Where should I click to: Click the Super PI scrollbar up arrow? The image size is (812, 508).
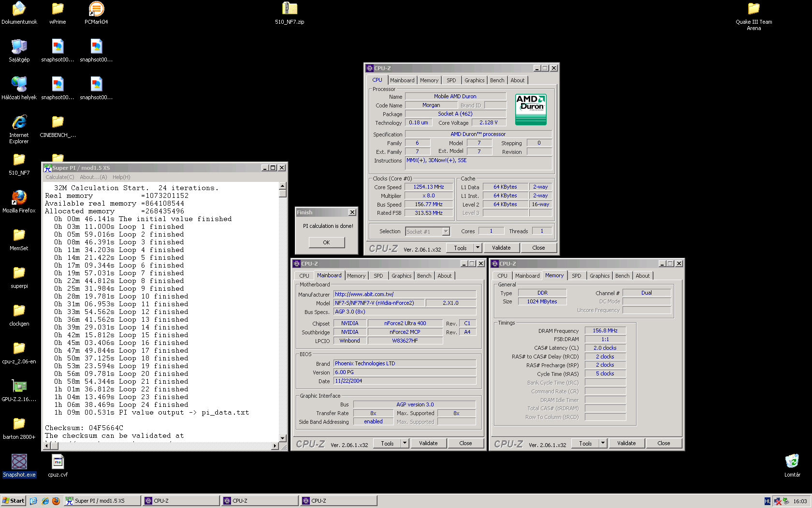[x=283, y=186]
